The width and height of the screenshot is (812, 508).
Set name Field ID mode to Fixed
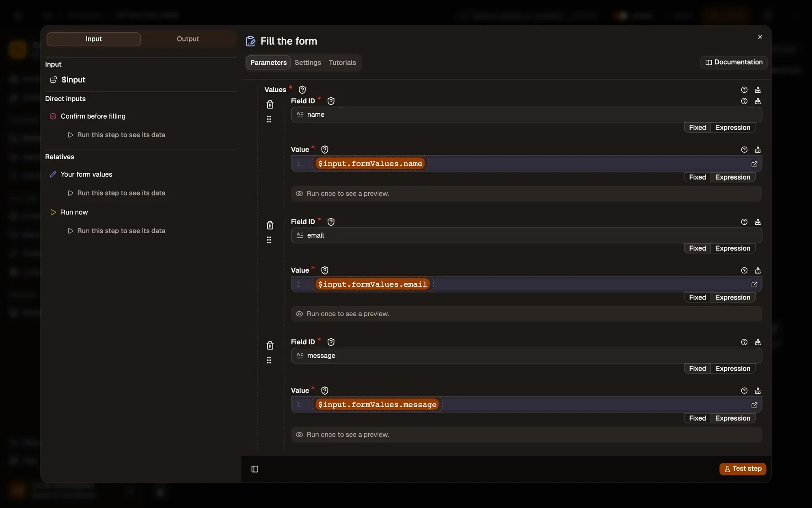697,128
